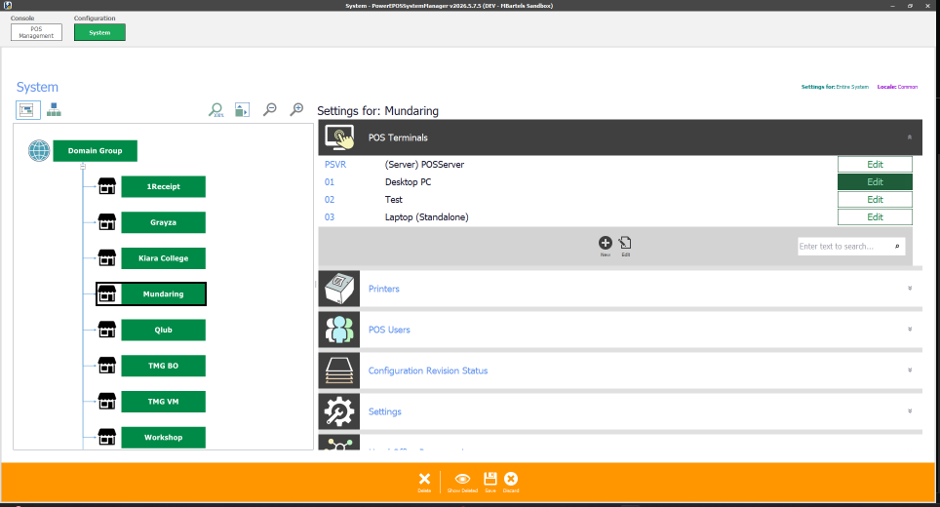Image resolution: width=940 pixels, height=507 pixels.
Task: Click the Settings gear-and-wrench icon
Action: pyautogui.click(x=339, y=411)
